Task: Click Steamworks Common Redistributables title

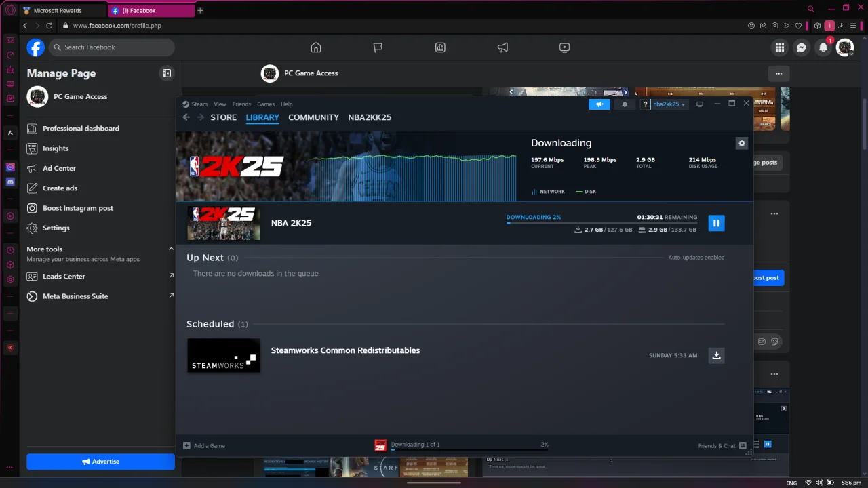Action: pos(345,350)
